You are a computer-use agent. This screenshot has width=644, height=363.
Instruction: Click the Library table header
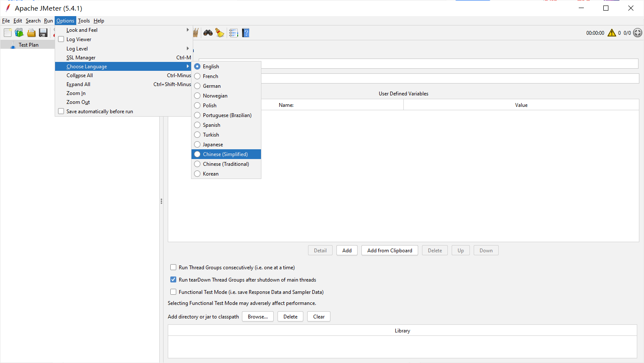click(402, 331)
